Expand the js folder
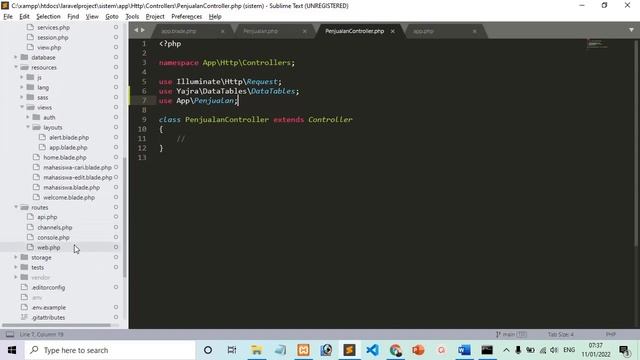The width and height of the screenshot is (640, 360). point(22,77)
